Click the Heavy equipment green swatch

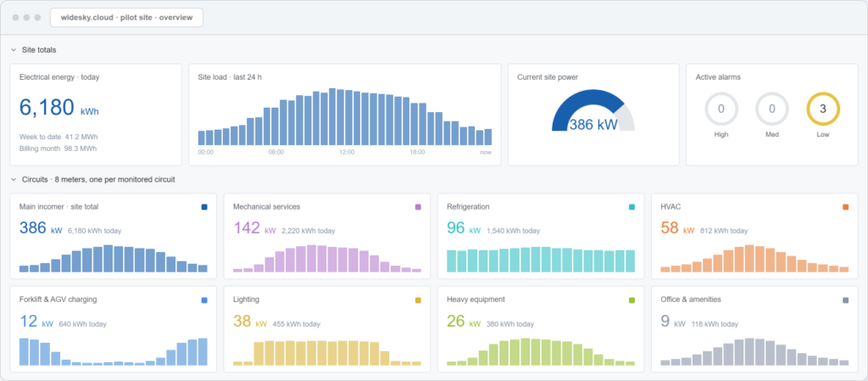click(632, 300)
